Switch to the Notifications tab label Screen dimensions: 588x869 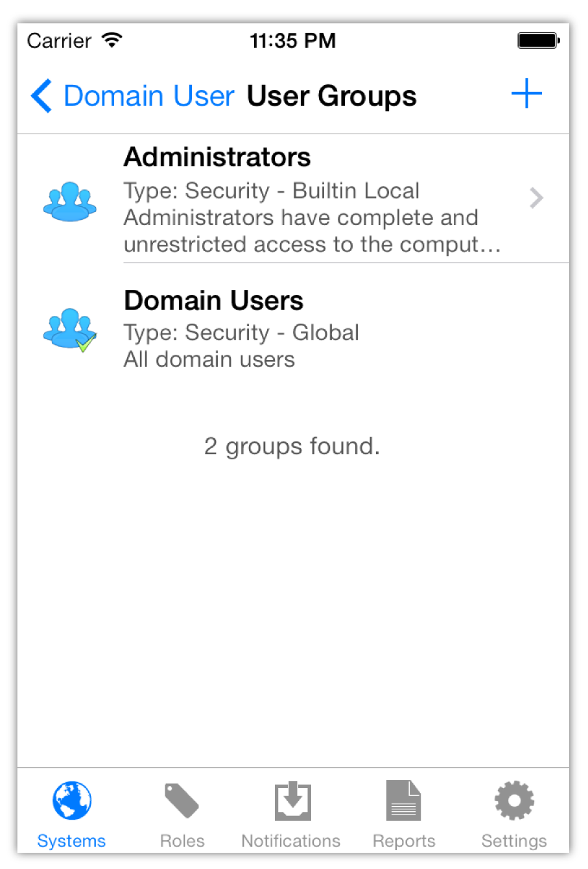click(290, 840)
